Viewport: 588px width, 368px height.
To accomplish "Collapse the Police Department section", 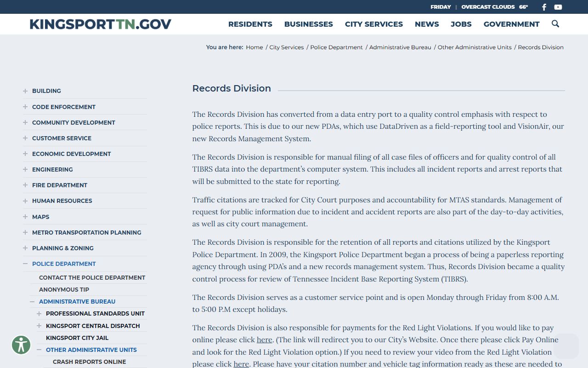I will pos(25,264).
